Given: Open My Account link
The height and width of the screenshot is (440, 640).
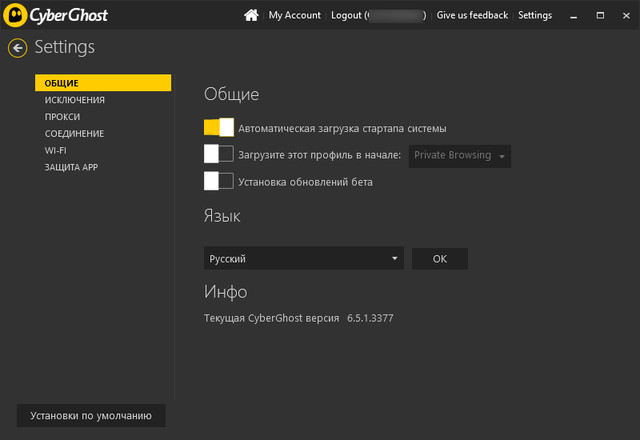Looking at the screenshot, I should [294, 16].
